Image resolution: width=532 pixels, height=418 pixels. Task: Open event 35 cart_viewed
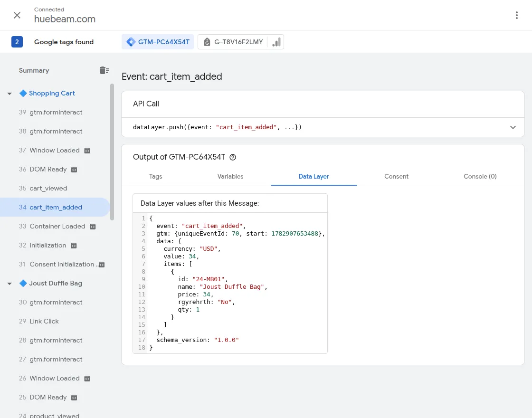tap(55, 188)
